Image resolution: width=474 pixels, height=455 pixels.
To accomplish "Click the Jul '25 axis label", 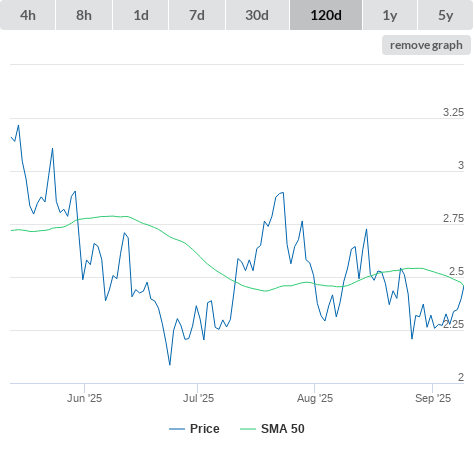I will (x=198, y=398).
